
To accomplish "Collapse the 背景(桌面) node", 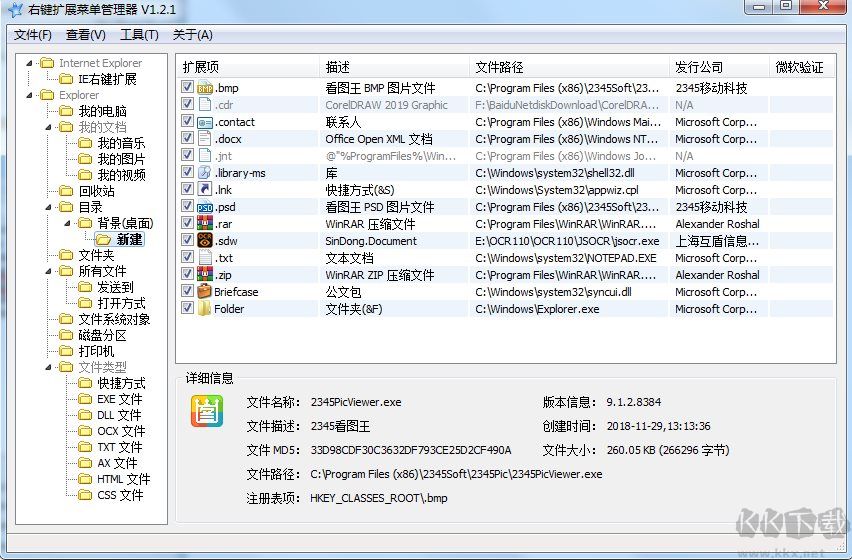I will click(67, 223).
